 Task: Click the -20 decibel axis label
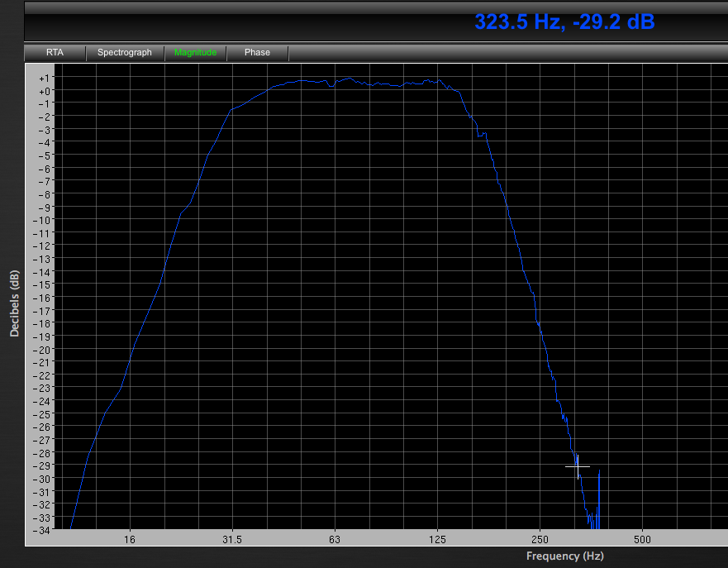(x=42, y=349)
